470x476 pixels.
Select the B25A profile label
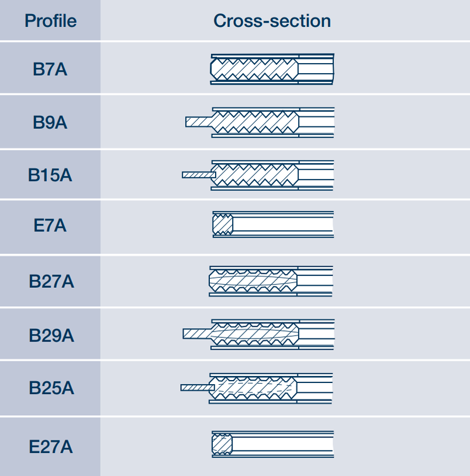coord(51,388)
